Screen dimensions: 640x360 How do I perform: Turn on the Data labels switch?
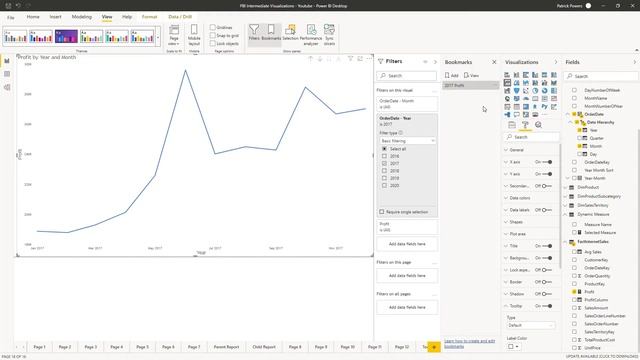547,210
